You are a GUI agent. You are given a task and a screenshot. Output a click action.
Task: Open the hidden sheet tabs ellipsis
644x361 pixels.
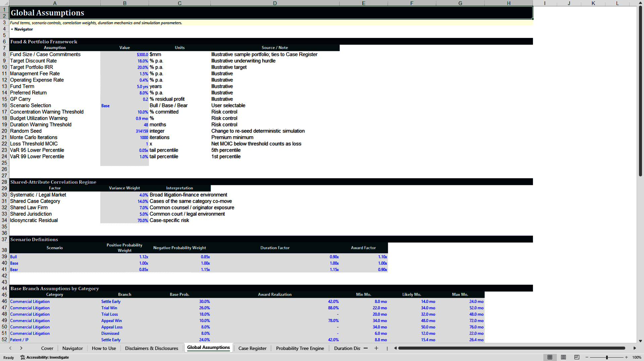pyautogui.click(x=366, y=348)
